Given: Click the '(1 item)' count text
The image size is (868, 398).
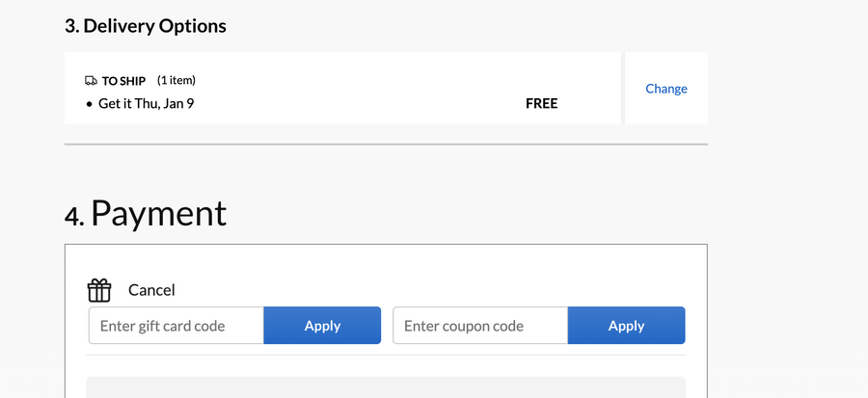Looking at the screenshot, I should 176,80.
